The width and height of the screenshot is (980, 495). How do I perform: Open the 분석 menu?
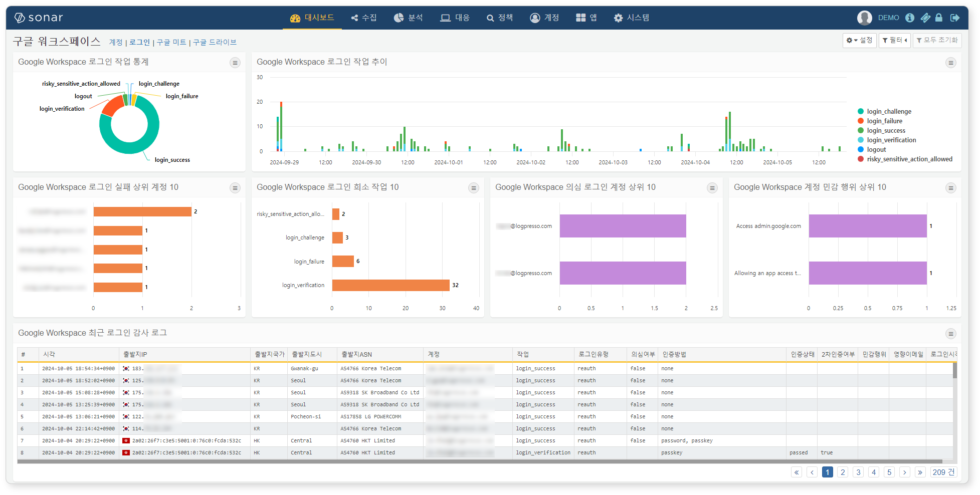408,18
